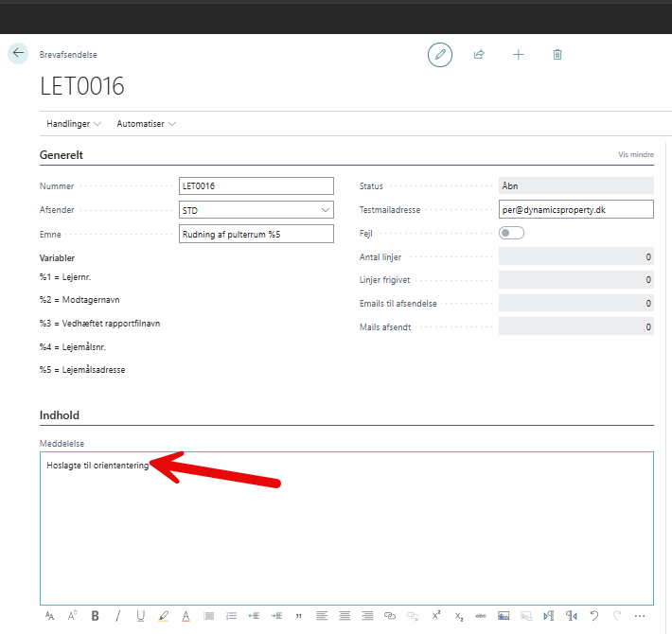Click the back arrow button
This screenshot has width=672, height=634.
(18, 54)
